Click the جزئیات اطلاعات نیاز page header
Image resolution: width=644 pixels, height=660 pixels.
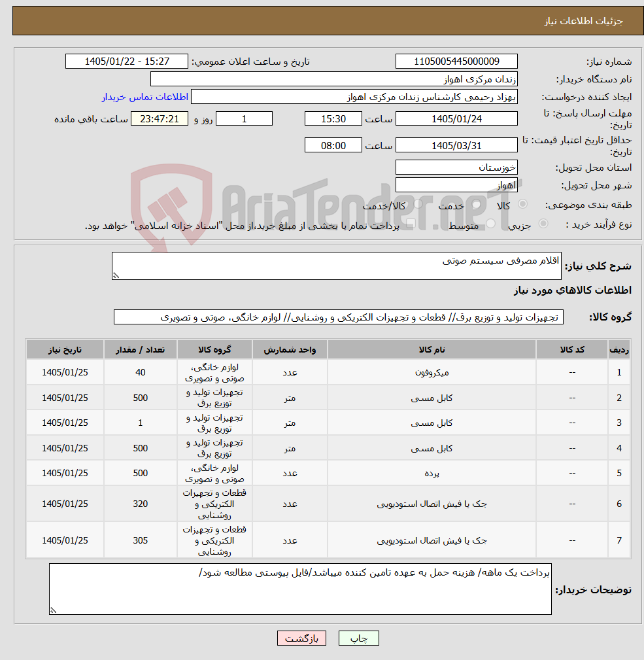click(x=583, y=21)
